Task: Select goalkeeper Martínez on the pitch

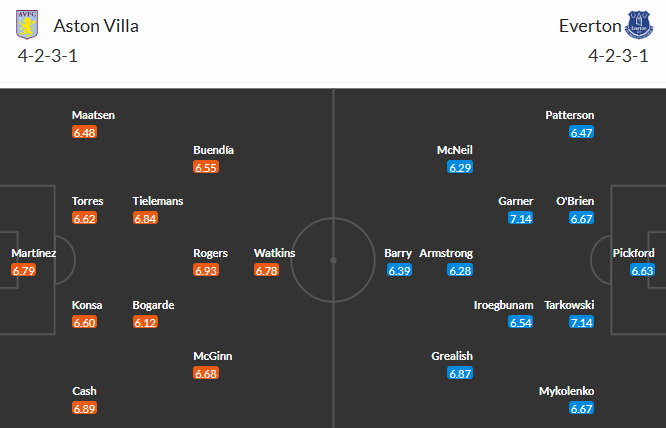Action: point(33,253)
